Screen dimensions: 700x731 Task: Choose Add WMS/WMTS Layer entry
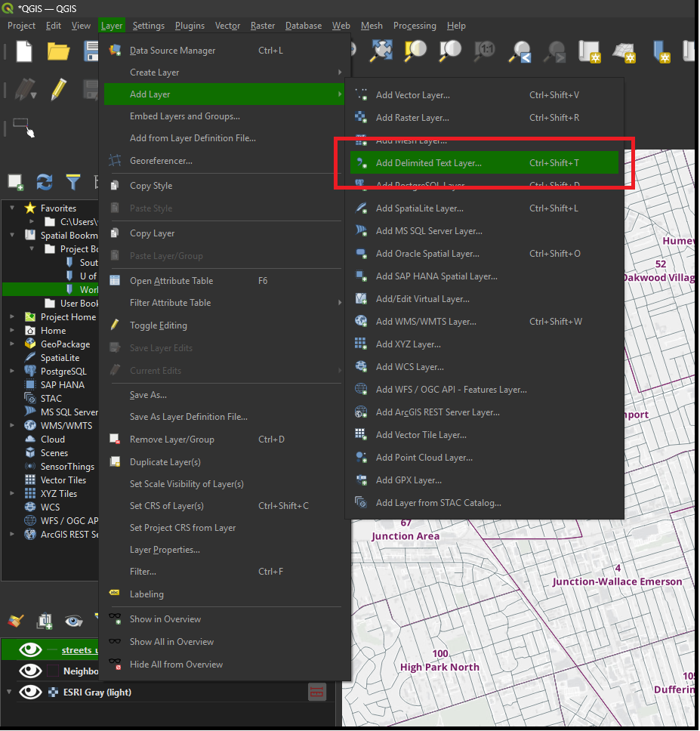click(484, 321)
